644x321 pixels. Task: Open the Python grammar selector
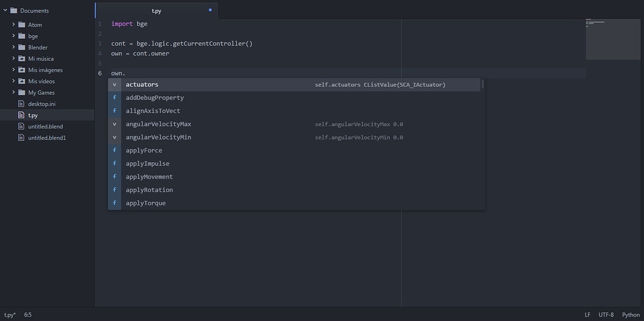[x=630, y=315]
